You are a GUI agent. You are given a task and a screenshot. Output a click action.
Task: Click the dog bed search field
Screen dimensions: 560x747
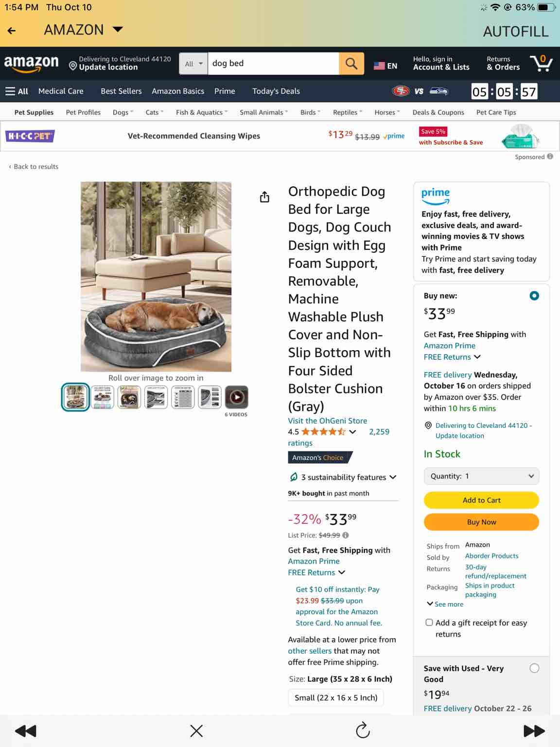(x=273, y=64)
